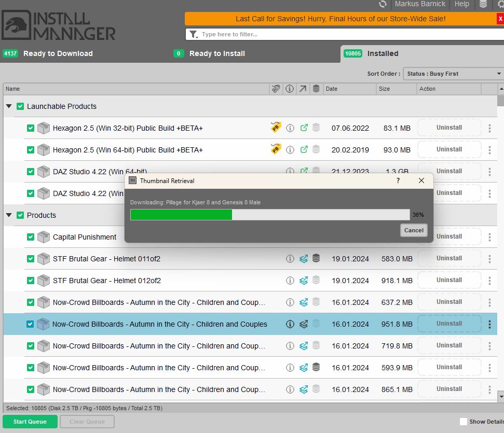Open Markus Barnick account menu

(420, 4)
